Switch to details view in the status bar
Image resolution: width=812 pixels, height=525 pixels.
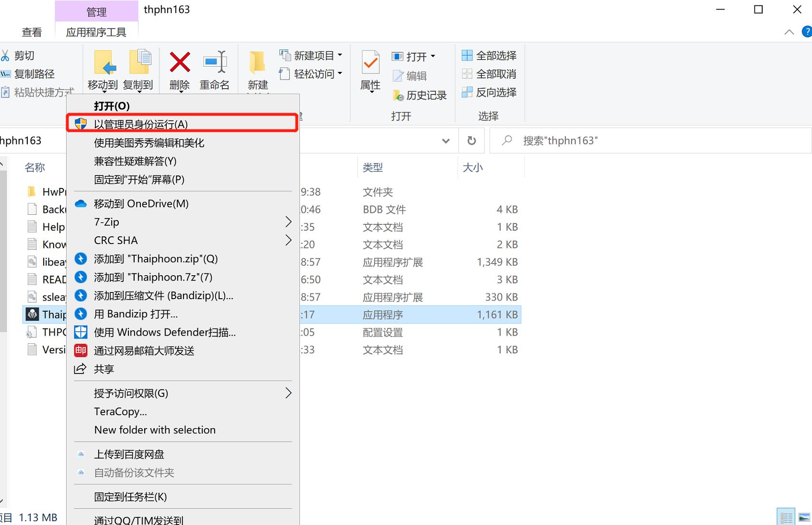pyautogui.click(x=785, y=517)
